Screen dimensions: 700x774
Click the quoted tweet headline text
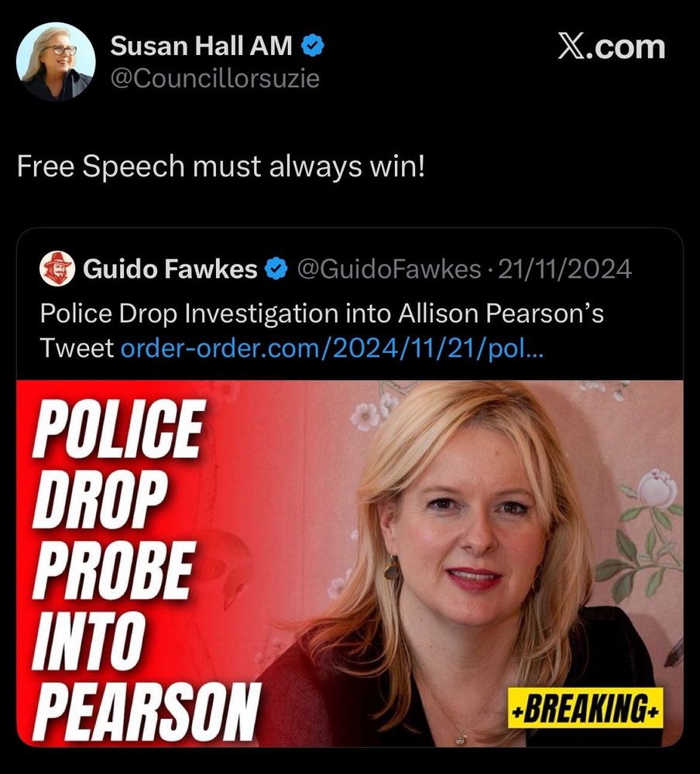pyautogui.click(x=322, y=330)
